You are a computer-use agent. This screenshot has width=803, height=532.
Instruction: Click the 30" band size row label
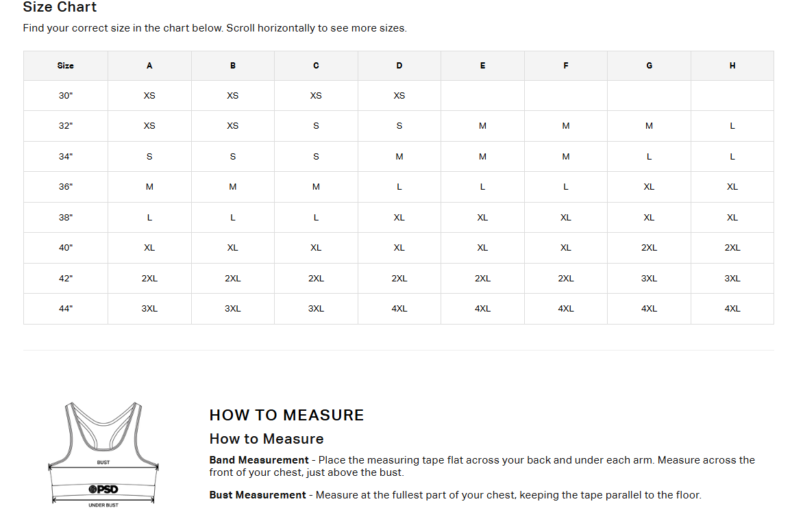[66, 96]
